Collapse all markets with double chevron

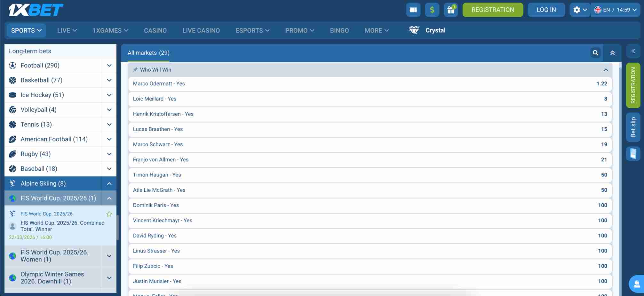[x=612, y=53]
